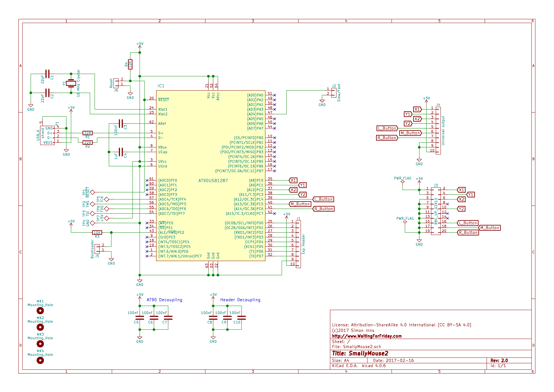Viewport: 554px width, 392px height.
Task: Click the MK4 mounting hole
Action: pos(40,360)
